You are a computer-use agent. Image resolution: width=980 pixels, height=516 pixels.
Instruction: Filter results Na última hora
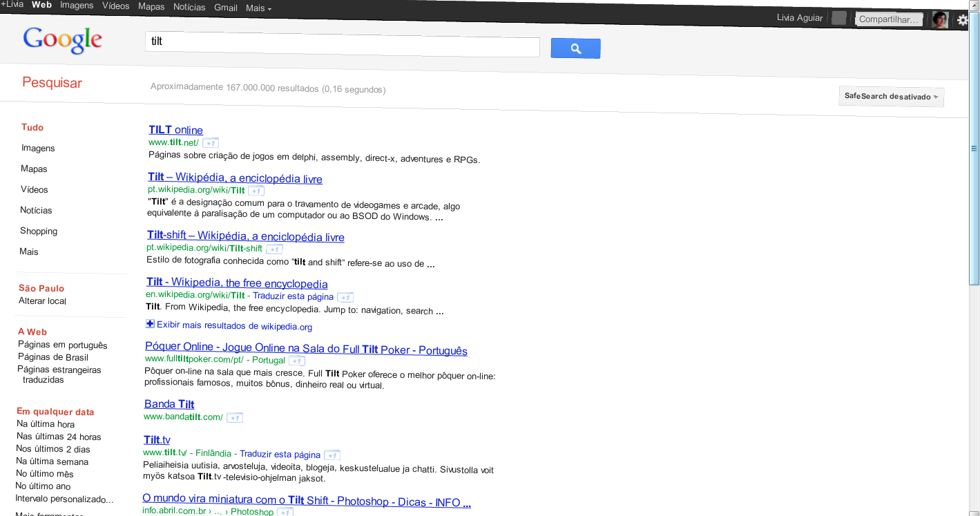pos(46,424)
